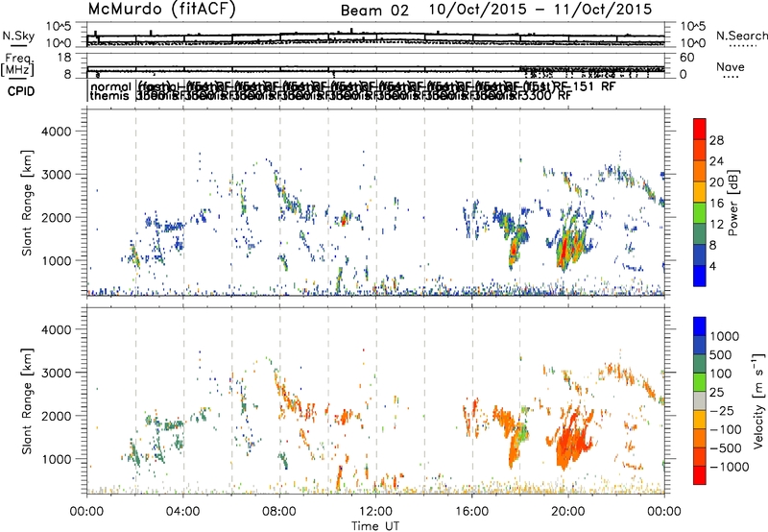This screenshot has height=532, width=768.
Task: Click the "Power [dB]" color bar title
Action: tap(732, 203)
